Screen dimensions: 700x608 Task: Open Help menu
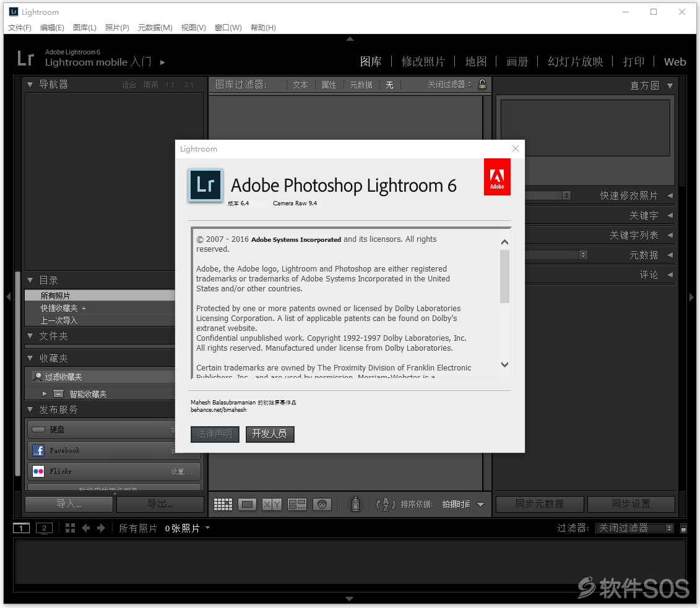click(263, 28)
